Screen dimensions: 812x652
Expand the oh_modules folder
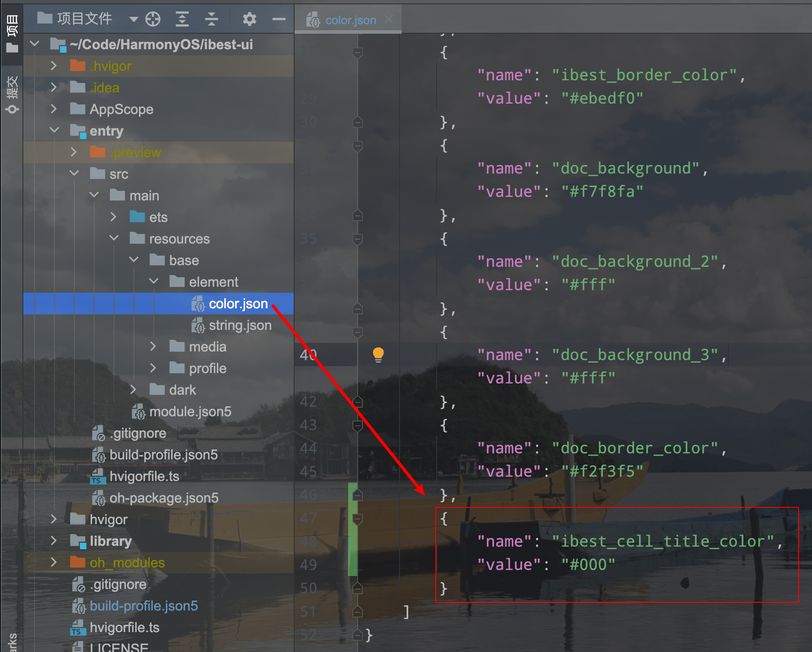(54, 562)
